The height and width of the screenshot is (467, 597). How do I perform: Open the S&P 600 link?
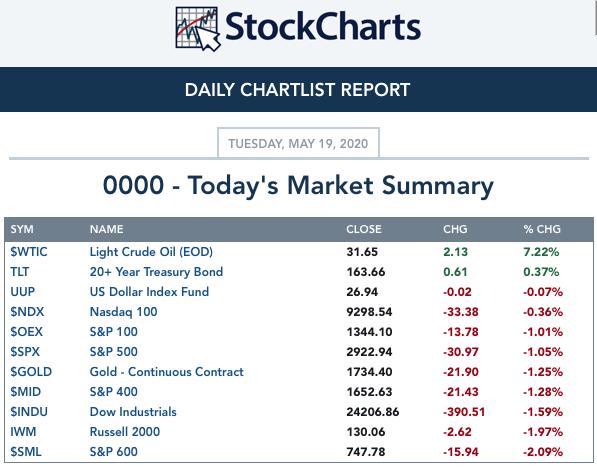(113, 452)
